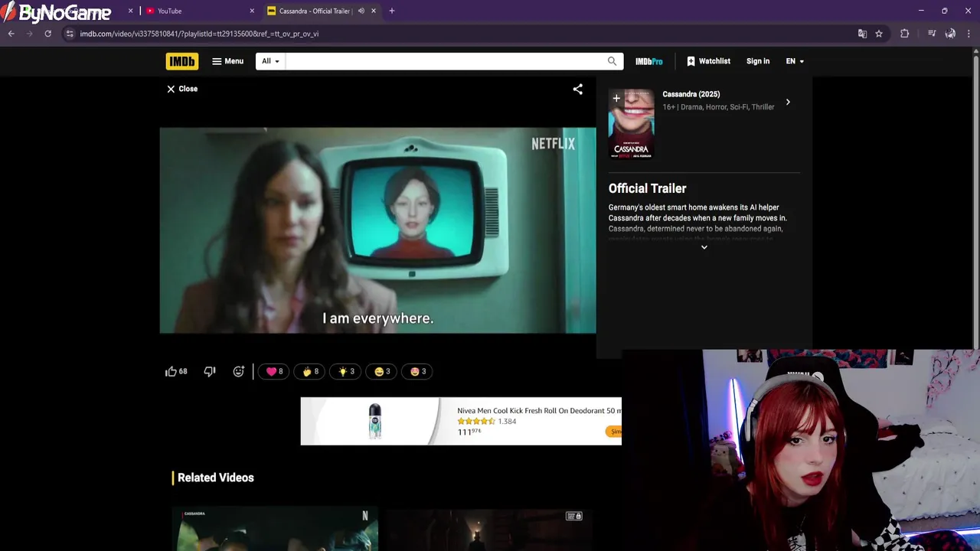Open the browser three-dot menu

969,34
